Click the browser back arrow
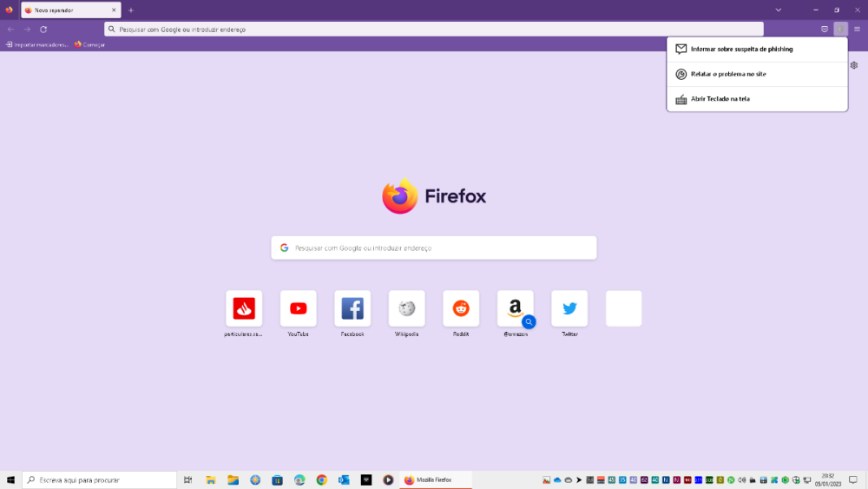Image resolution: width=868 pixels, height=489 pixels. pyautogui.click(x=10, y=30)
